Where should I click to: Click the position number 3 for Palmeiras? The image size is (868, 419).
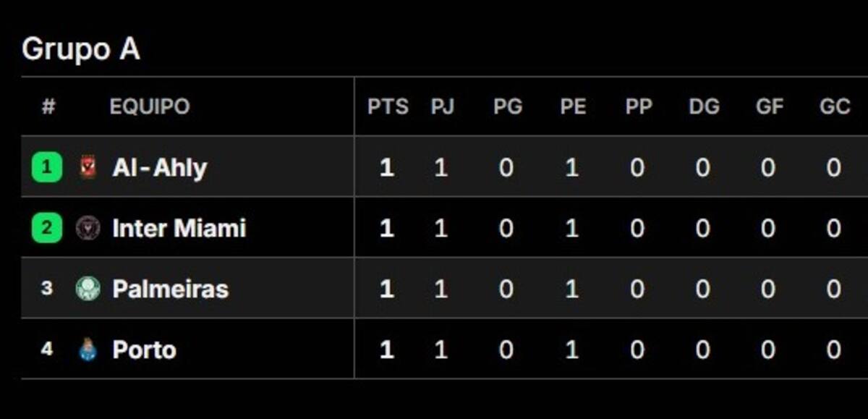(47, 289)
